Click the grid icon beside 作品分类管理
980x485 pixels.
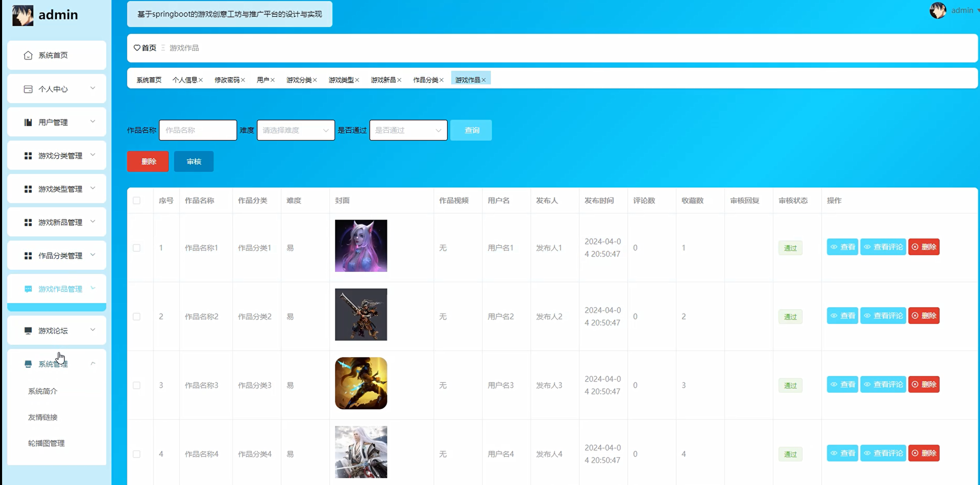[x=28, y=256]
